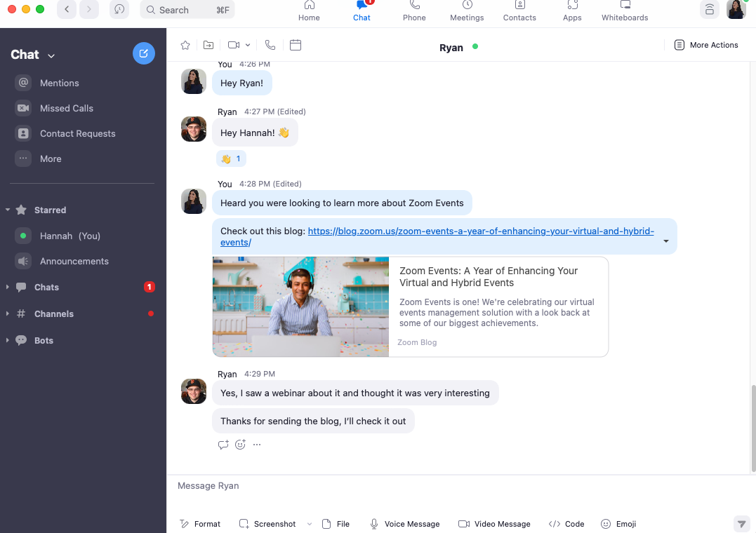Open the Meetings tab

click(x=467, y=11)
